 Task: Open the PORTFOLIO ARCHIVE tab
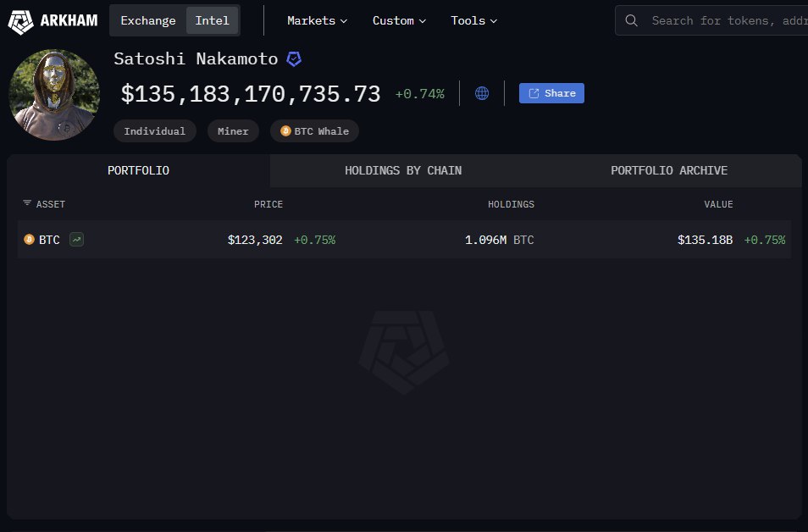coord(669,170)
